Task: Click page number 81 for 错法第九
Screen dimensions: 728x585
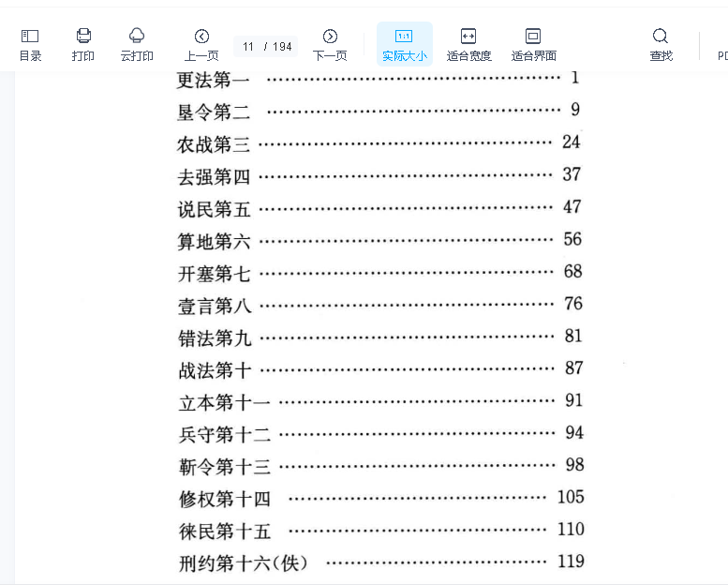Action: [573, 336]
